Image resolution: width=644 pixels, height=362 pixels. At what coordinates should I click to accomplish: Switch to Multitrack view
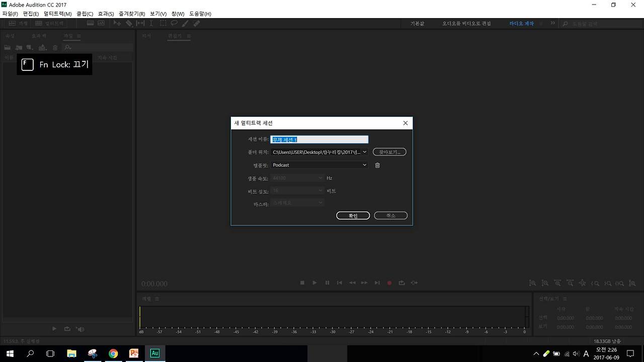[x=50, y=23]
